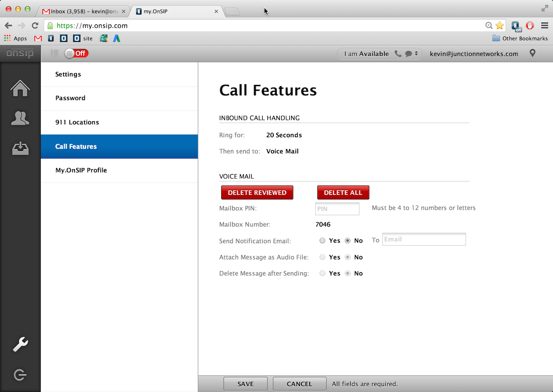Switch the Off toggle on
This screenshot has width=553, height=392.
pyautogui.click(x=76, y=53)
